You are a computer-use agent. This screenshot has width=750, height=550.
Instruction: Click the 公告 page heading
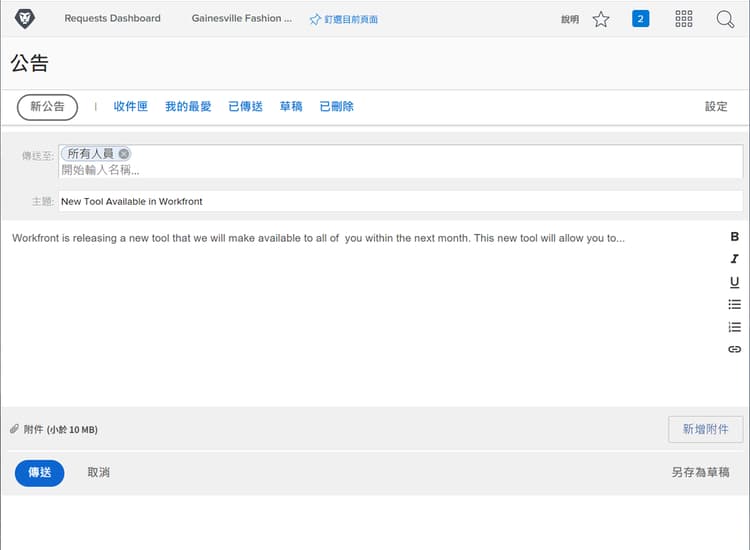click(30, 63)
